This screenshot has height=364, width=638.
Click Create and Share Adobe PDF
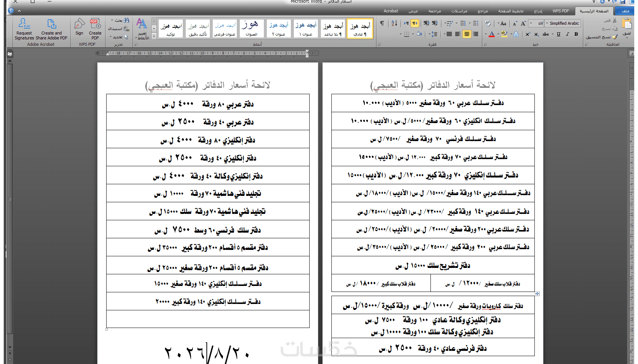(x=51, y=29)
